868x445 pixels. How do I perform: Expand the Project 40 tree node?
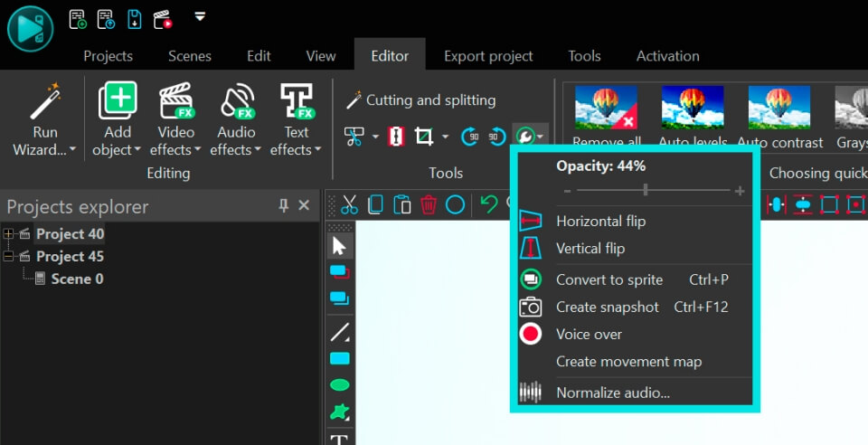pyautogui.click(x=8, y=234)
